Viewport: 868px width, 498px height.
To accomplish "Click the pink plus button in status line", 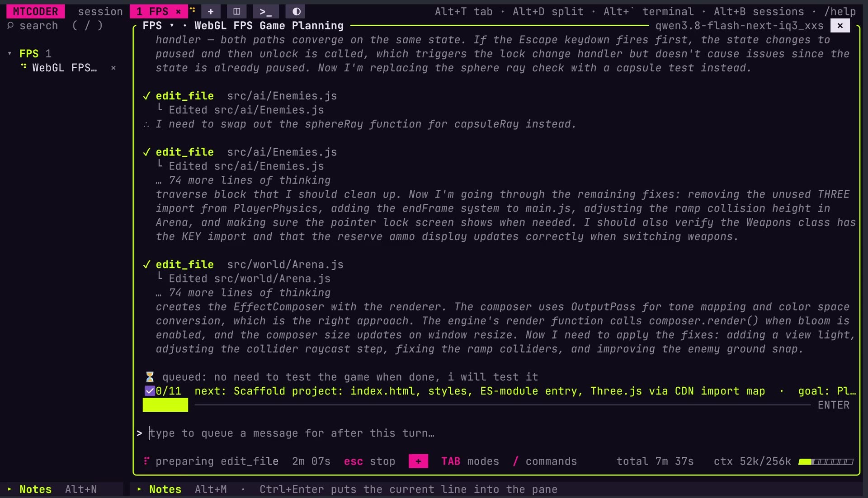I will (418, 461).
